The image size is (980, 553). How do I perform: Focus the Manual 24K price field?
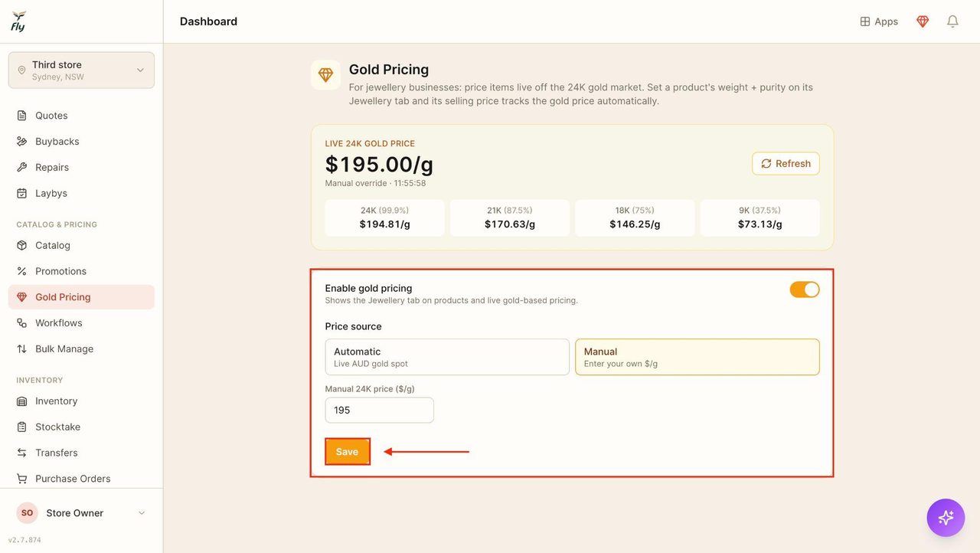pos(380,411)
